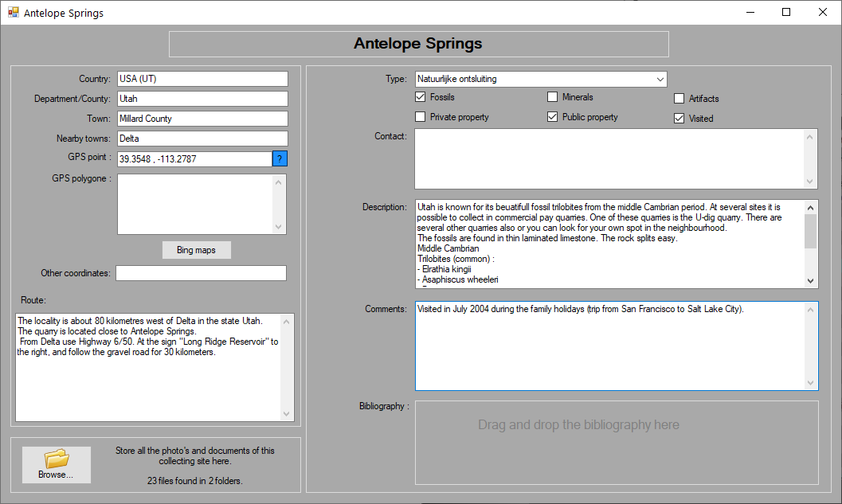Viewport: 842px width, 504px height.
Task: Click the GPS point help question-mark button
Action: tap(280, 159)
